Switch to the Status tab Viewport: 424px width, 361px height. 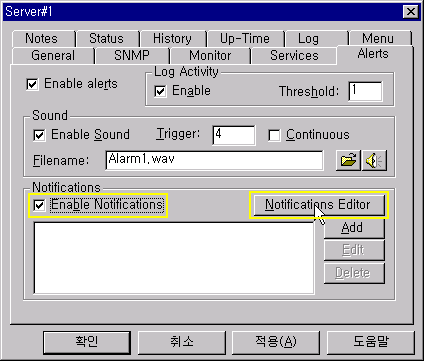click(x=108, y=39)
